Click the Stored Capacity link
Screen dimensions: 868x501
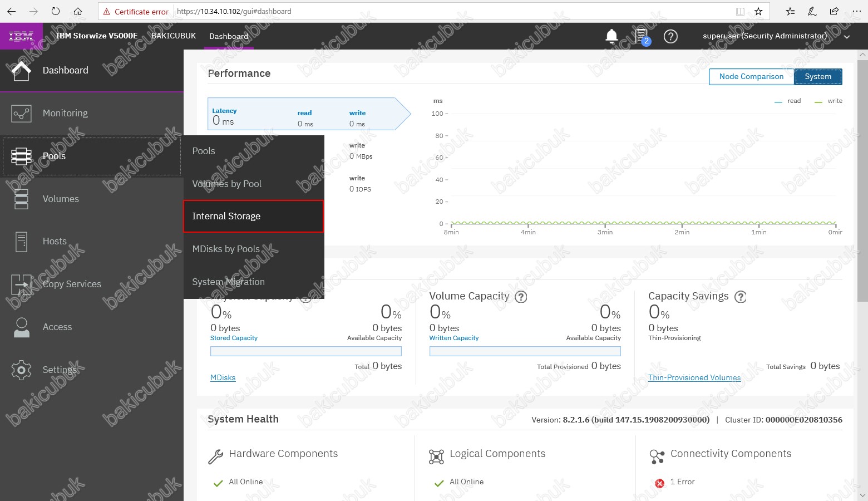(x=234, y=338)
